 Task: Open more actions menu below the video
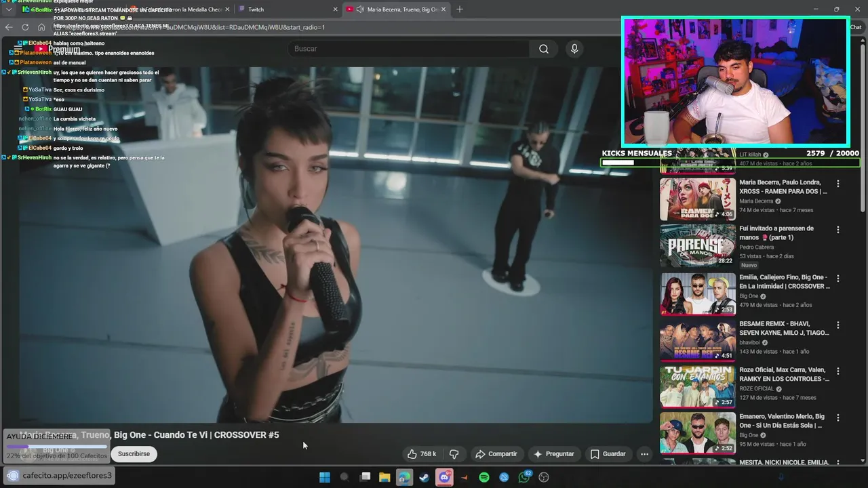point(644,454)
